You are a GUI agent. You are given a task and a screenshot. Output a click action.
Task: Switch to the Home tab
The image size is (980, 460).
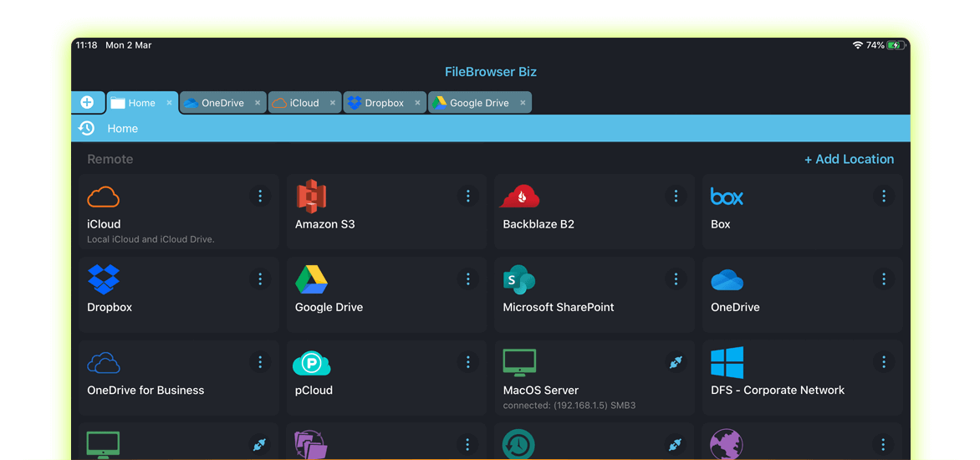(142, 103)
